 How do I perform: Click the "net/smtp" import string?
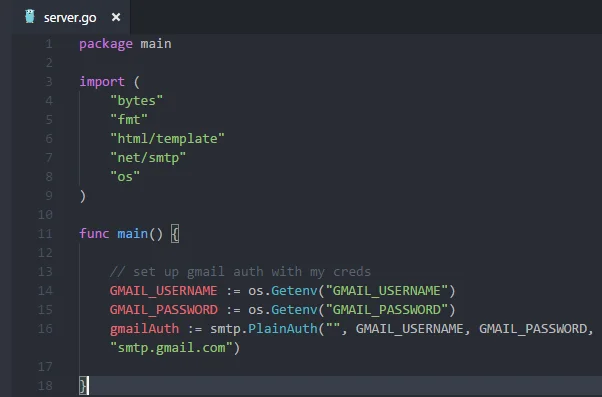[x=148, y=157]
